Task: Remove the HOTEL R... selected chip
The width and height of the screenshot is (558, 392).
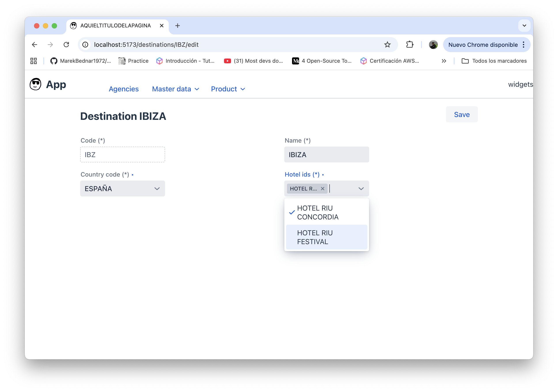Action: click(323, 189)
